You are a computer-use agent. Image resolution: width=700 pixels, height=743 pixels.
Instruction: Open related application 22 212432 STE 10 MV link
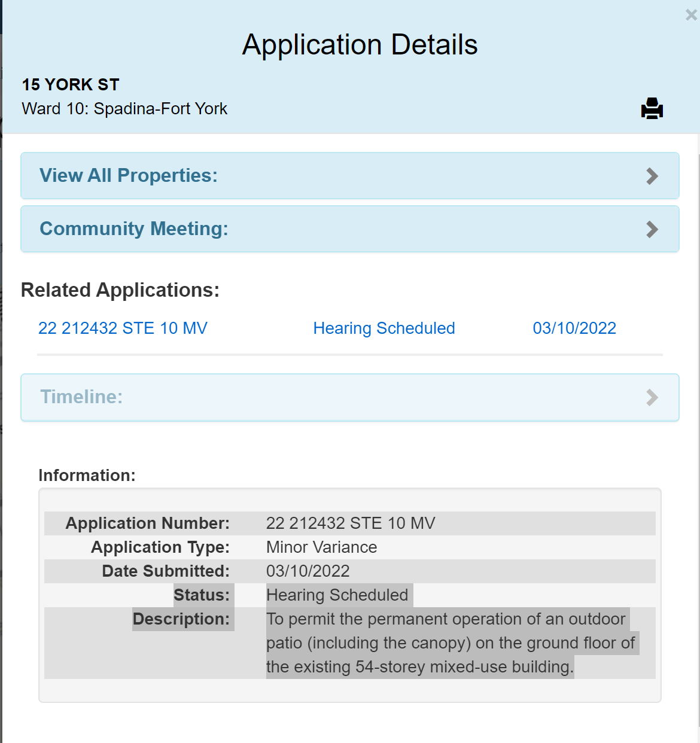click(123, 328)
